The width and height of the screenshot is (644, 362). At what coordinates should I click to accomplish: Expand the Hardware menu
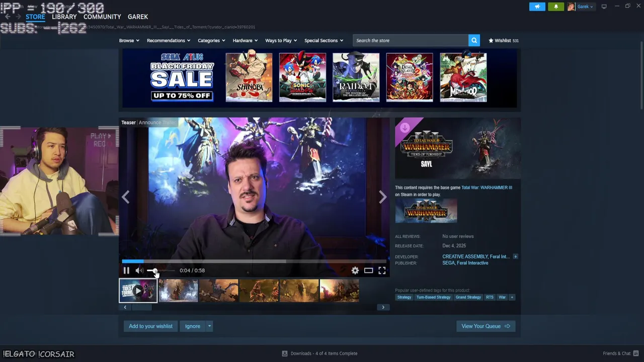click(245, 40)
